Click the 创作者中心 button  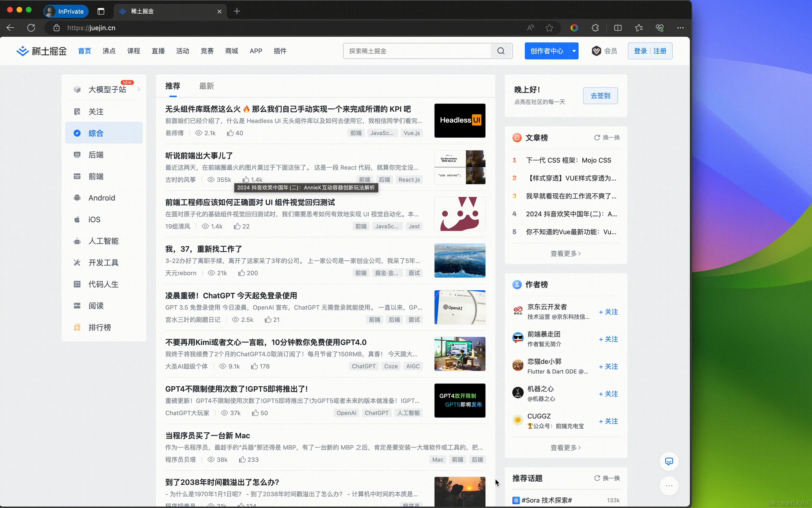[547, 51]
